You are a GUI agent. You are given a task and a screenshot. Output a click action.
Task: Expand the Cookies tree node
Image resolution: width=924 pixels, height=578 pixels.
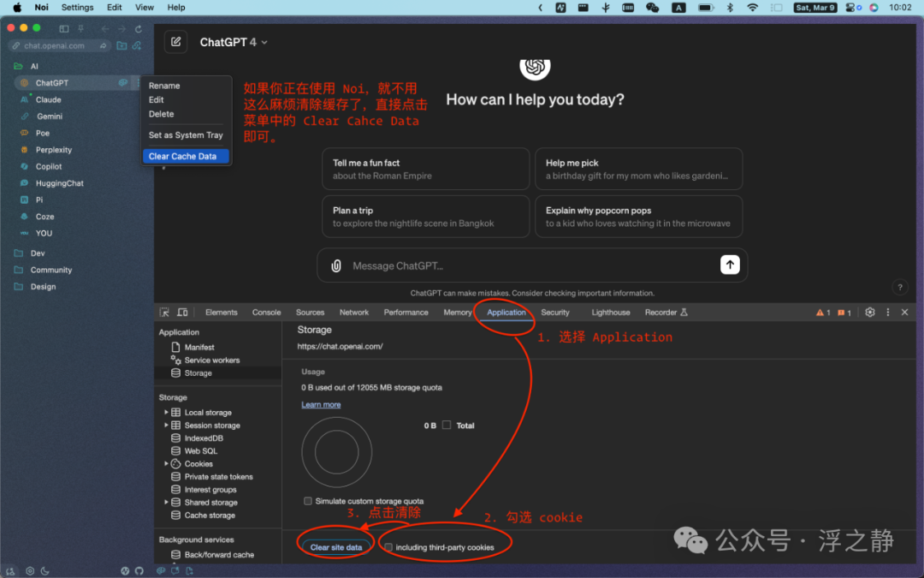[x=166, y=463]
